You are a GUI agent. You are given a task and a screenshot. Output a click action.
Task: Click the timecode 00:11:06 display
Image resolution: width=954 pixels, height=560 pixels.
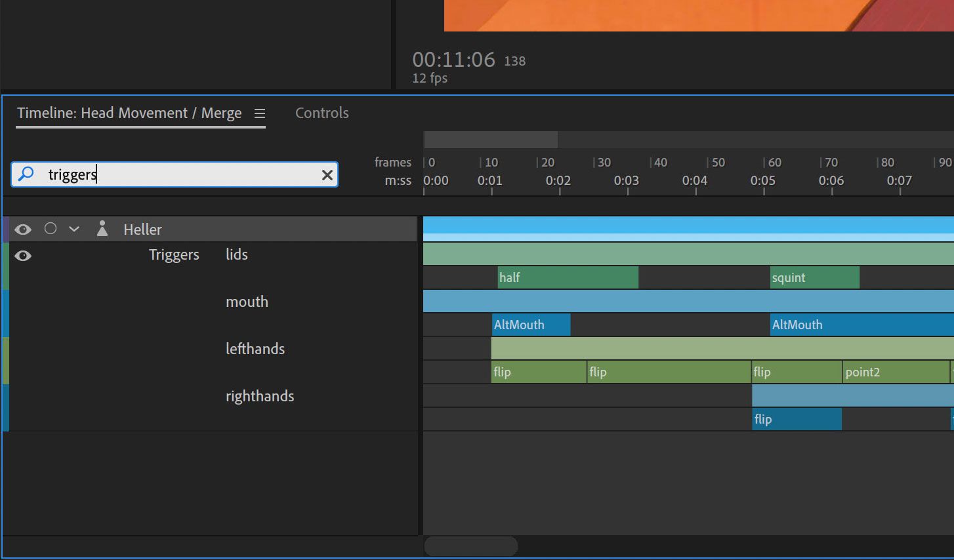(x=453, y=60)
